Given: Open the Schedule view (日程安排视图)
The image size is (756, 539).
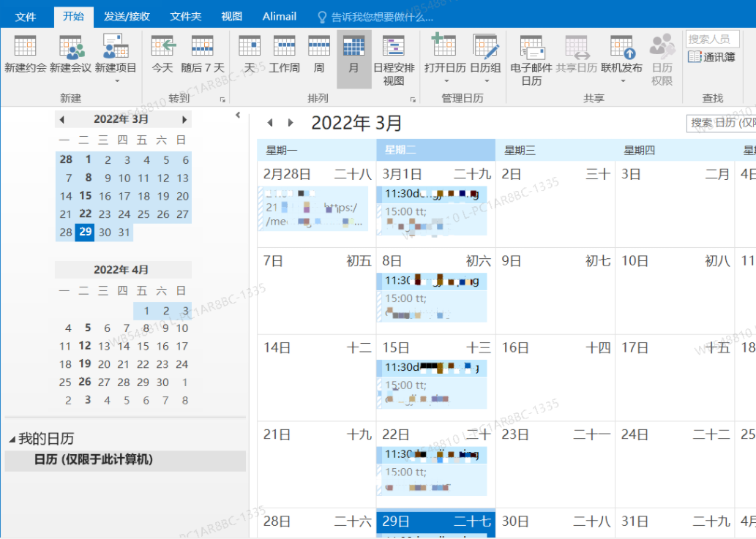Looking at the screenshot, I should (394, 60).
